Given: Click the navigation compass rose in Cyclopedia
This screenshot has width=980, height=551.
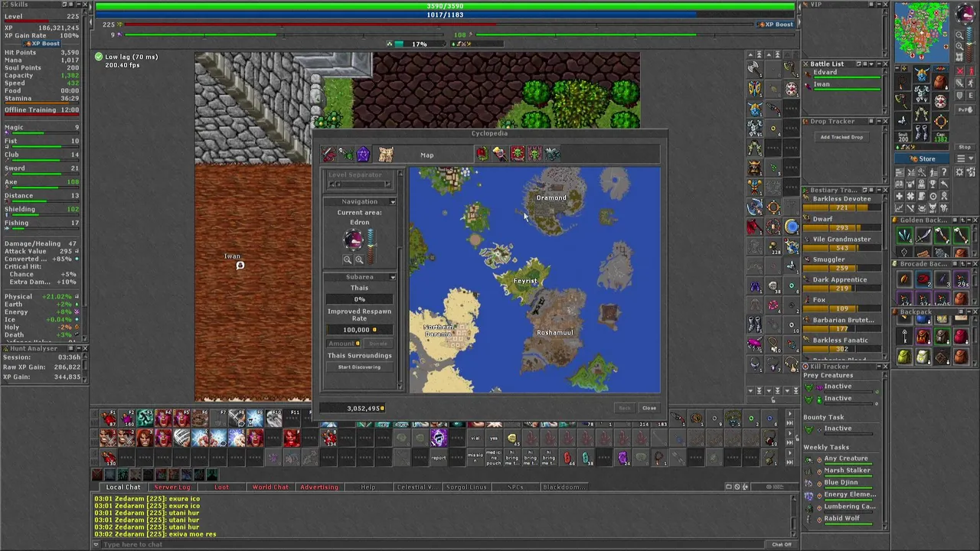Looking at the screenshot, I should 353,240.
